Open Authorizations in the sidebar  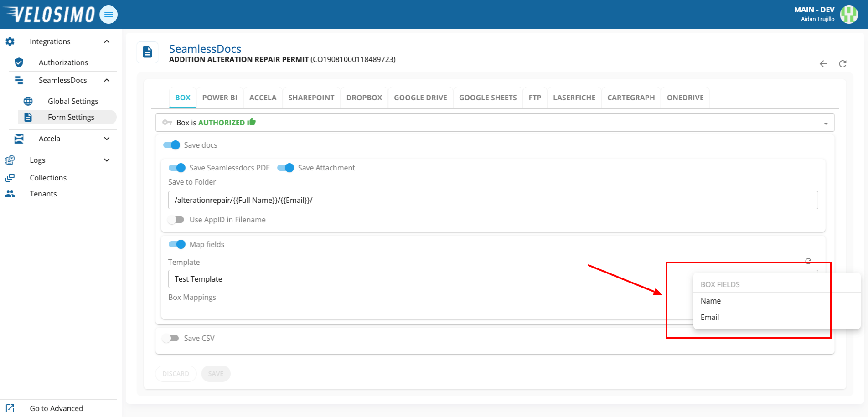(x=63, y=62)
